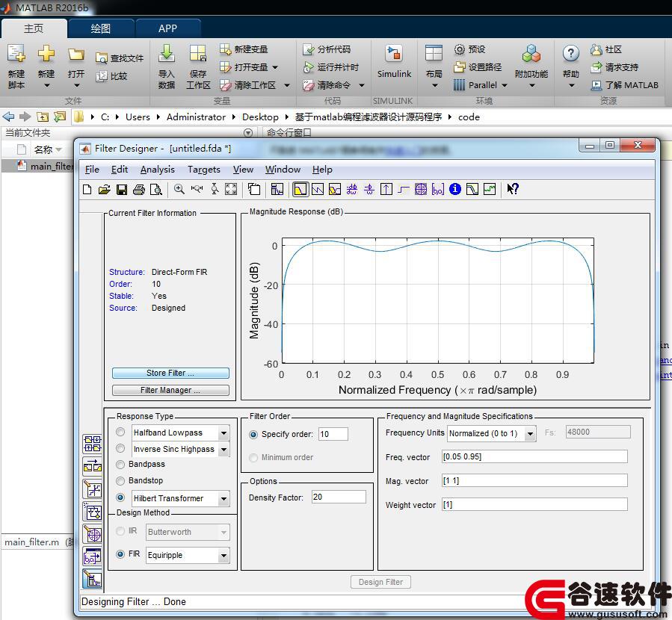672x620 pixels.
Task: Open Import Filter sidebar icon
Action: tap(93, 557)
